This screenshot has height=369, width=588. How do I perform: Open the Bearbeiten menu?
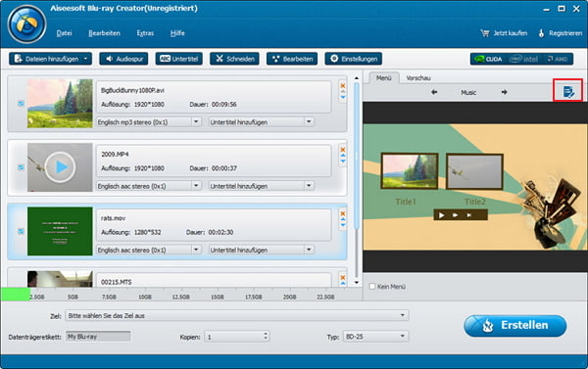tap(104, 33)
